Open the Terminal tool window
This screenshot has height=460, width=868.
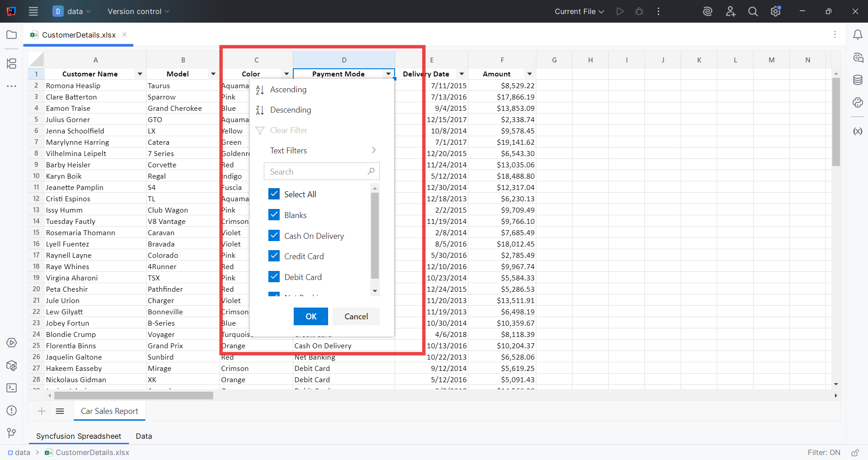point(11,388)
